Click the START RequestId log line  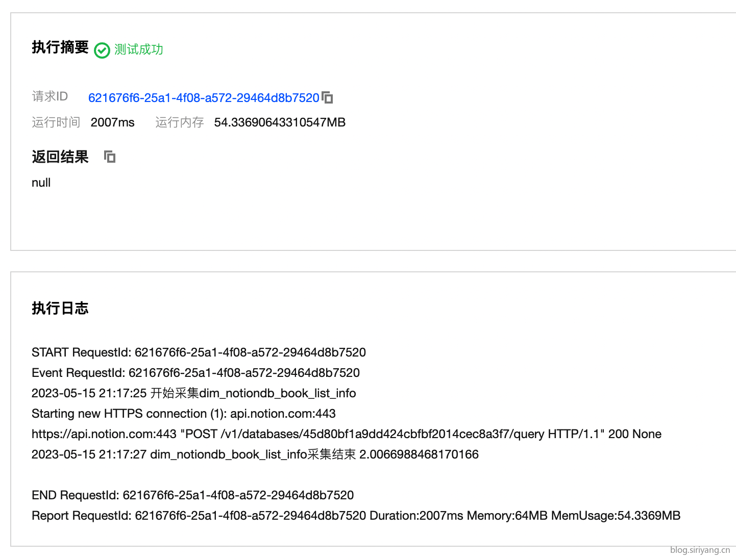click(199, 352)
